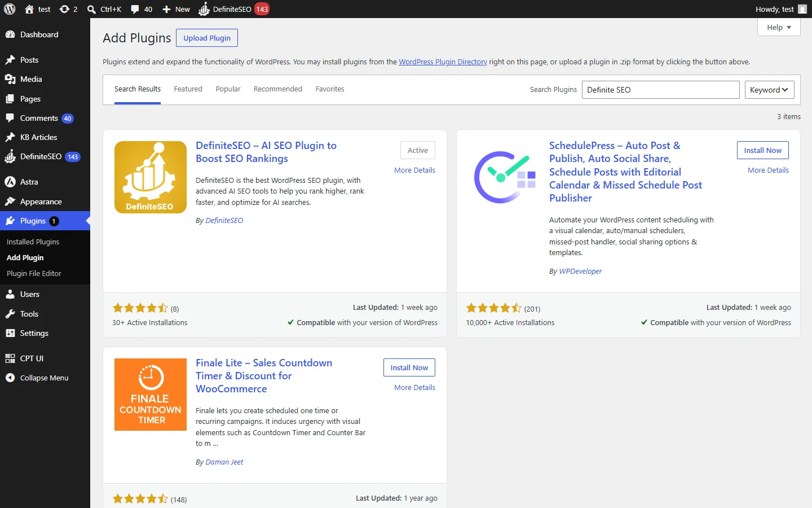
Task: Visit the test site home icon
Action: (37, 9)
